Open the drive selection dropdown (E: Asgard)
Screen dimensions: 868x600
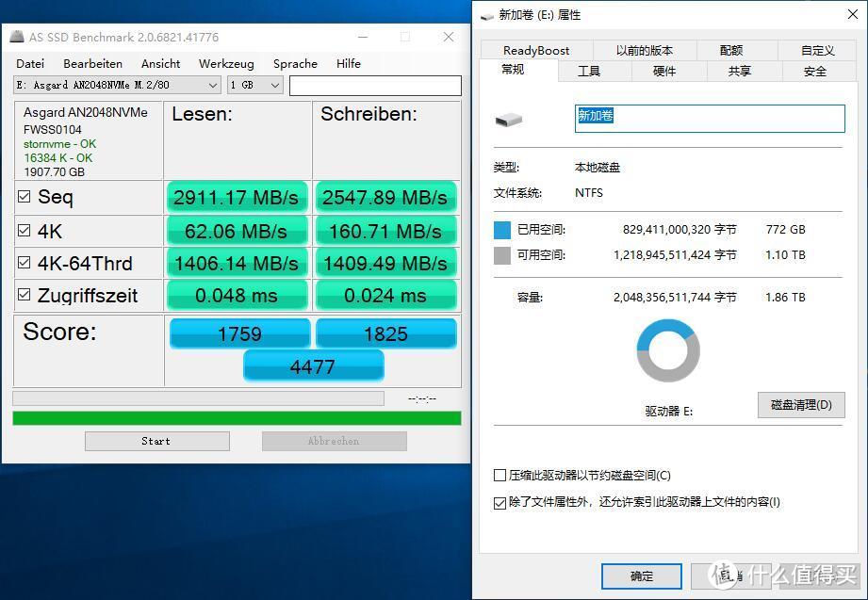[x=117, y=85]
